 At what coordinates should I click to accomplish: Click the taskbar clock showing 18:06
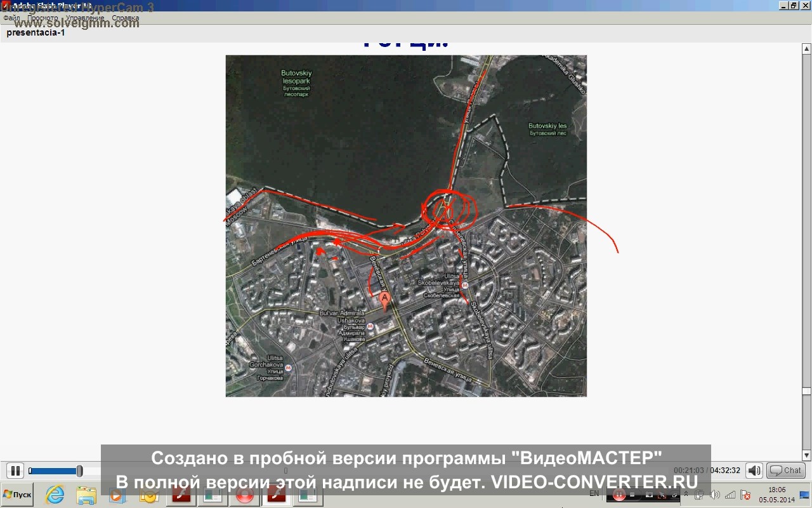coord(776,490)
